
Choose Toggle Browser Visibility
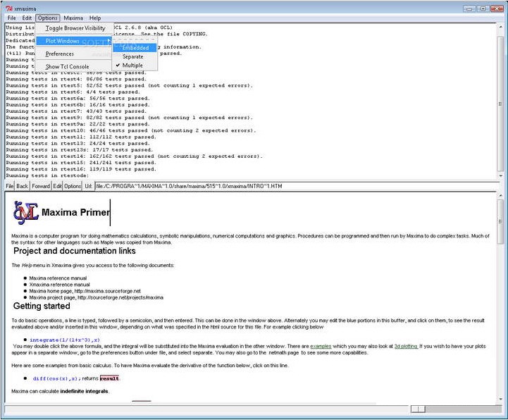pyautogui.click(x=75, y=28)
